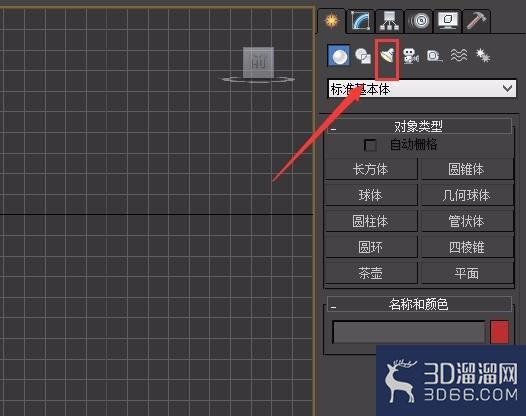Open the 标准基本体 dropdown list
This screenshot has width=526, height=416.
coord(422,89)
